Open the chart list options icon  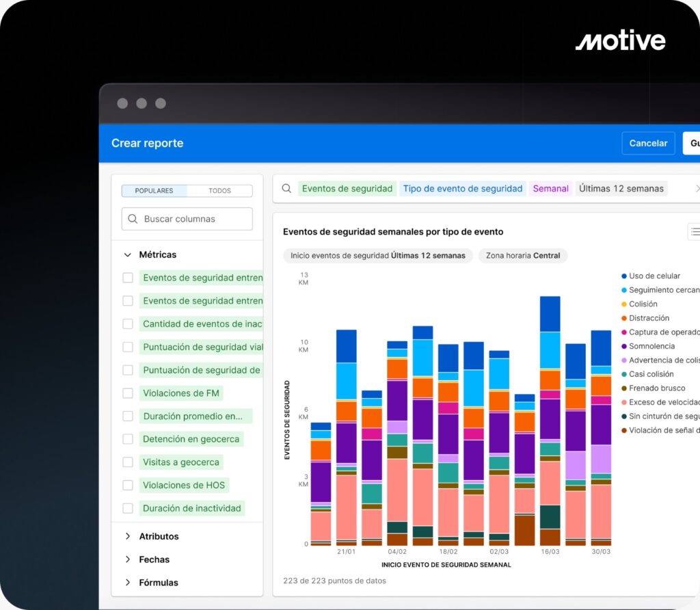tap(694, 232)
